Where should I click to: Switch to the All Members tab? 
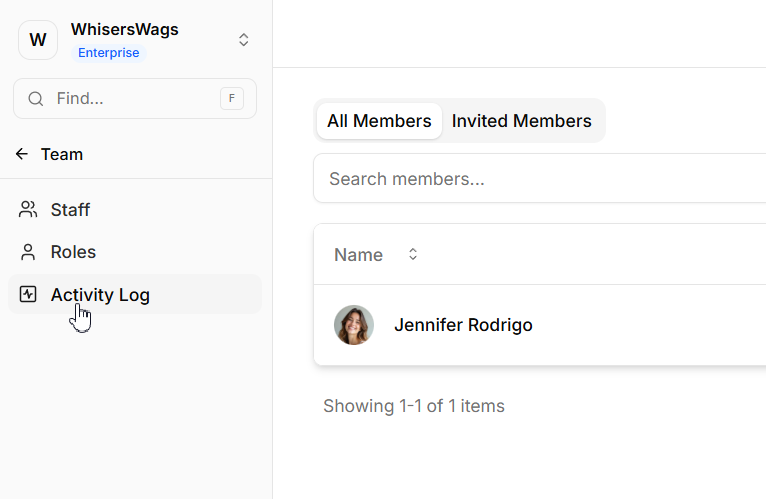pyautogui.click(x=379, y=121)
